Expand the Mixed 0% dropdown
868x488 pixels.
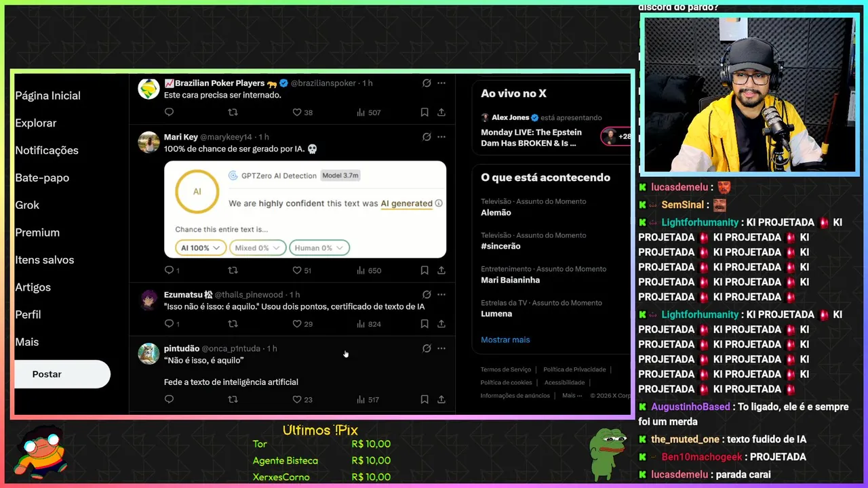[258, 248]
